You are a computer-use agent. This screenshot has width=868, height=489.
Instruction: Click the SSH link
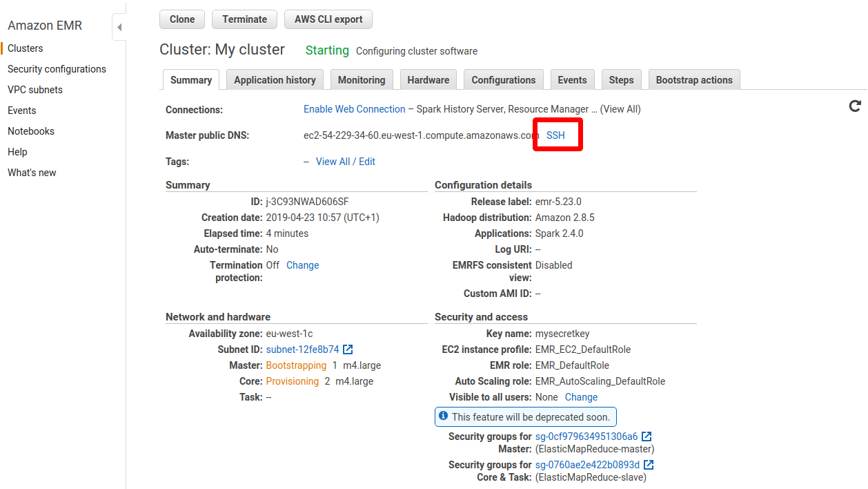[555, 135]
